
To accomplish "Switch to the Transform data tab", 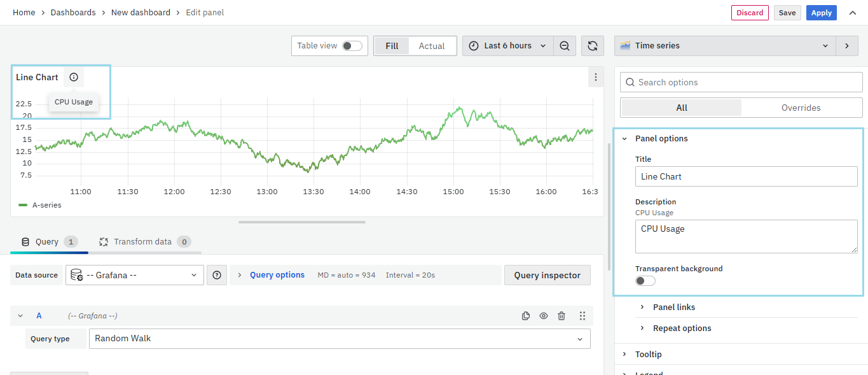I will click(x=142, y=242).
